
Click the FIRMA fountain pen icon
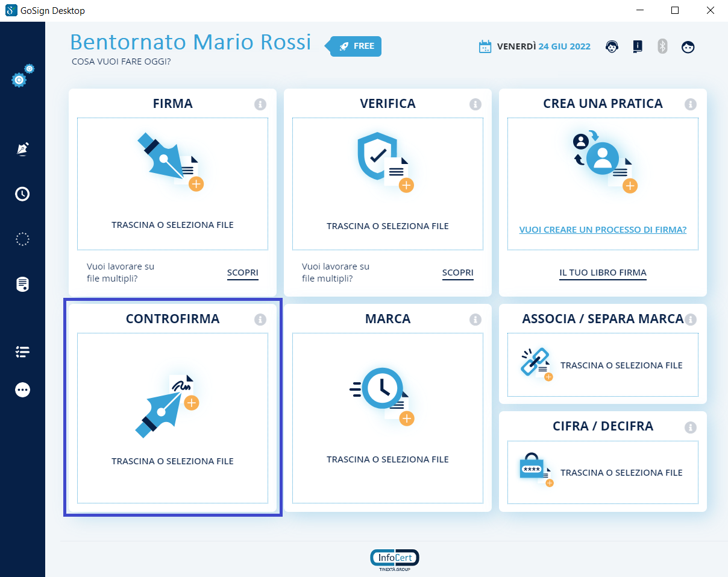point(171,162)
